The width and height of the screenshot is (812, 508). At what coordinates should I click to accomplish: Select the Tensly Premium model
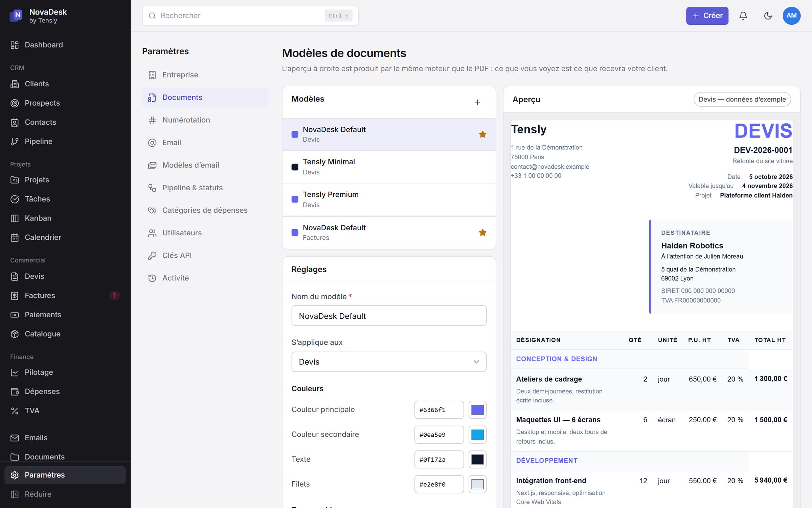click(389, 199)
